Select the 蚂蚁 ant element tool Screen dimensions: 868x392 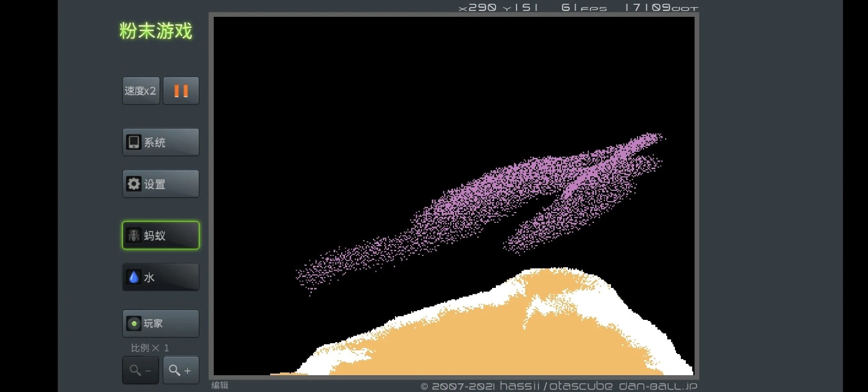click(x=161, y=235)
